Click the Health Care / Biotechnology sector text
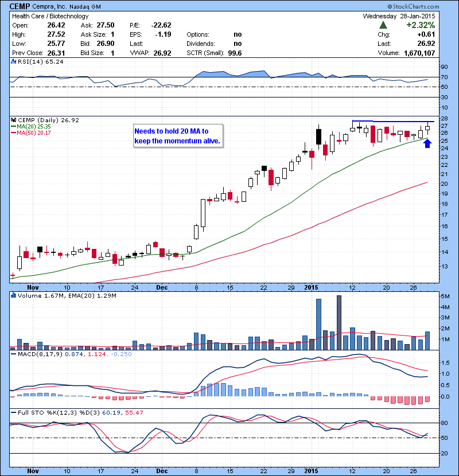Screen dimensions: 459x476 50,16
